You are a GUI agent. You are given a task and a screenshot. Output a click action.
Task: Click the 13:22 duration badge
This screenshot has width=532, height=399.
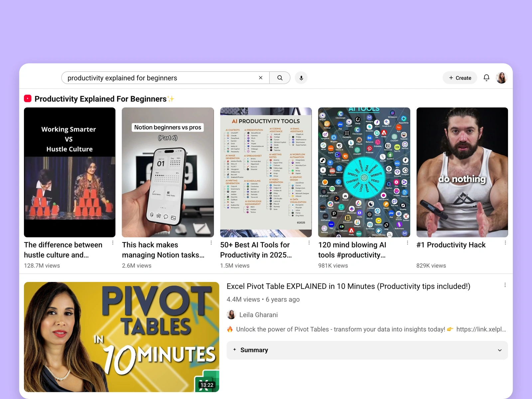(x=206, y=385)
